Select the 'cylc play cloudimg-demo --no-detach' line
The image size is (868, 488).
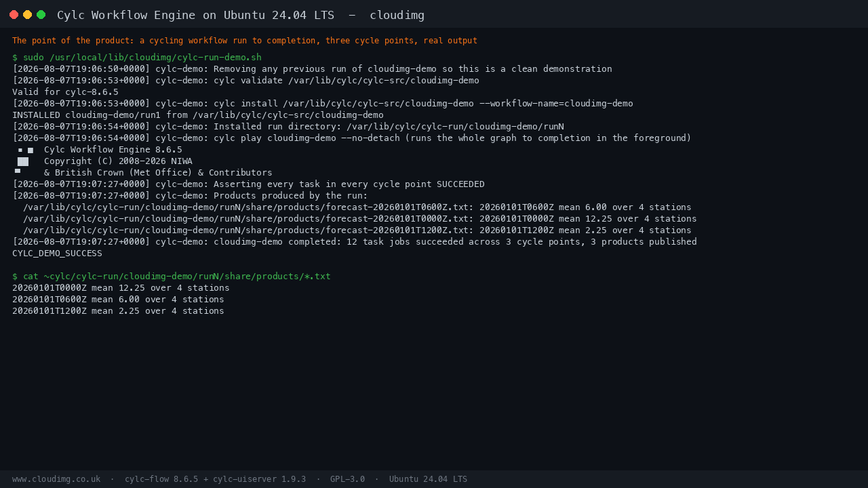[352, 138]
